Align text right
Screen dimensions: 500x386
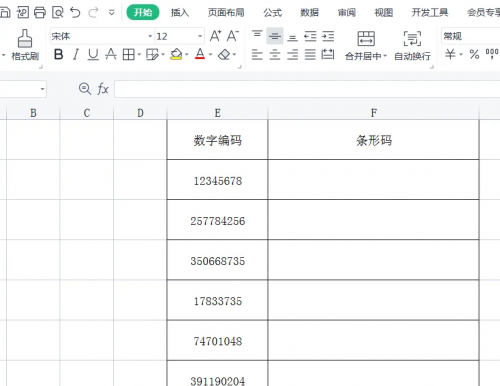[x=292, y=54]
